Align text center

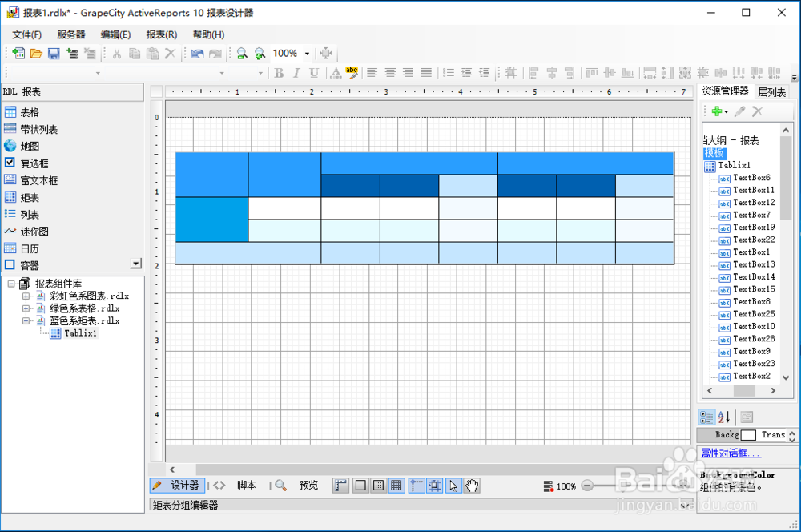390,73
